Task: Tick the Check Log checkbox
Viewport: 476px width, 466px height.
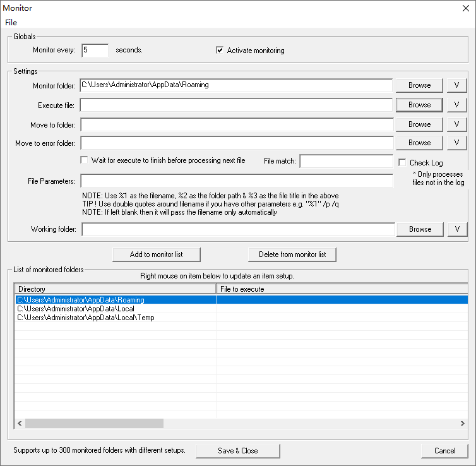Action: [403, 163]
